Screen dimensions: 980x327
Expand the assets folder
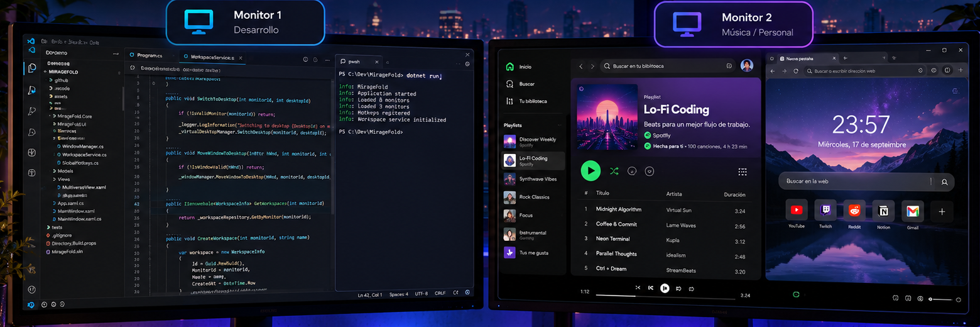coord(58,97)
